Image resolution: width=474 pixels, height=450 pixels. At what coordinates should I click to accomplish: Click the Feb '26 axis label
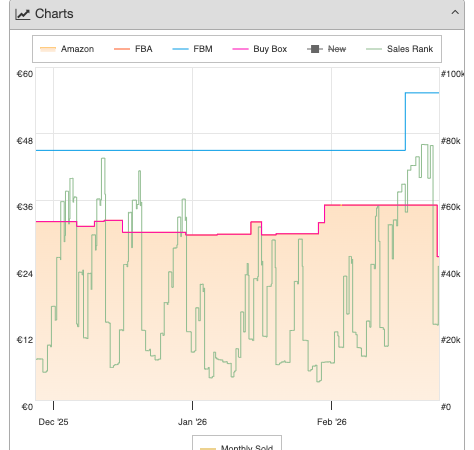click(x=332, y=422)
